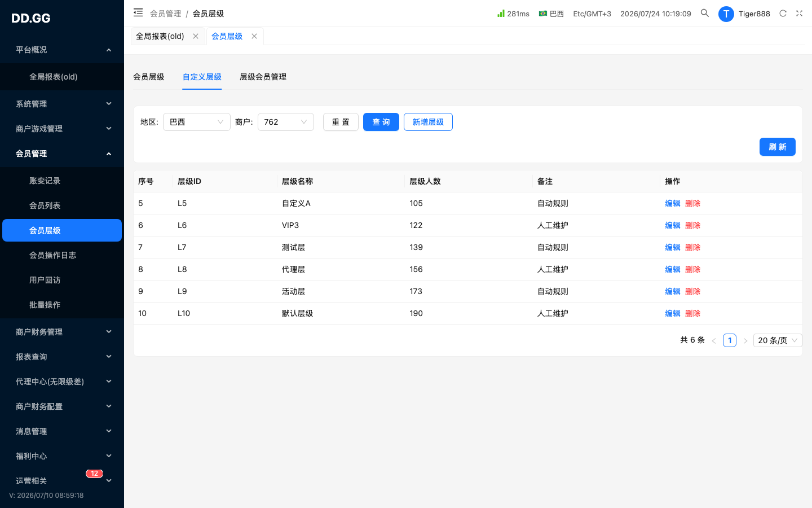
Task: Open 会员操作日志 in the sidebar
Action: (62, 255)
